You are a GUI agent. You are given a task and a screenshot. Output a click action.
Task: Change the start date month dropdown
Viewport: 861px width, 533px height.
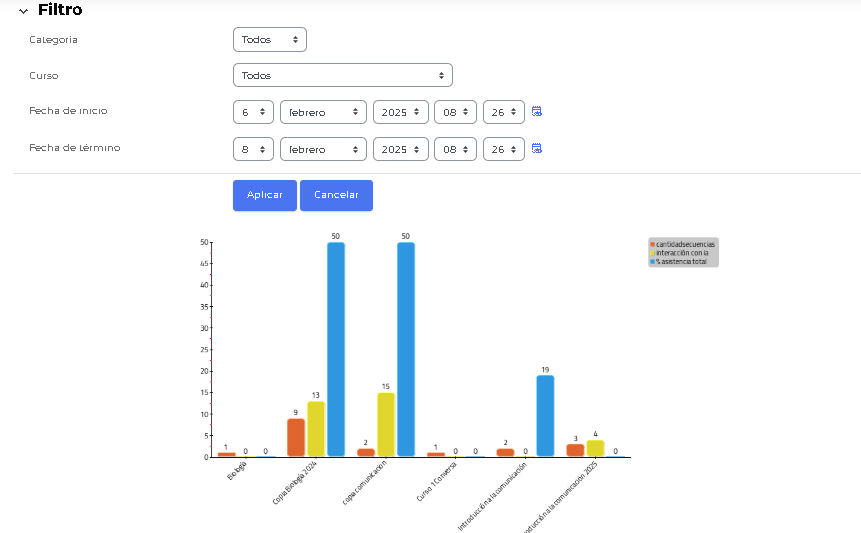(x=323, y=112)
